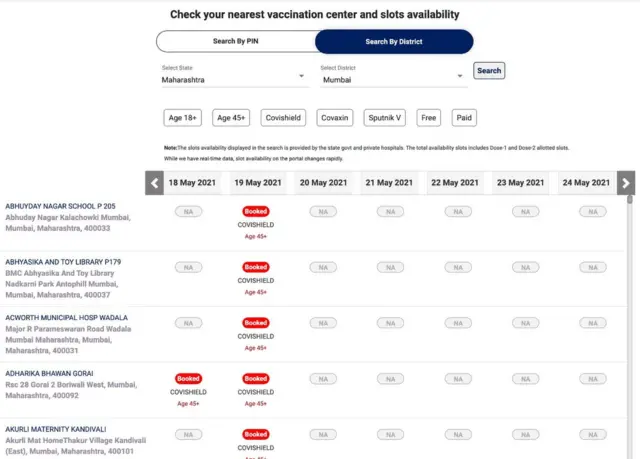Viewport: 640px width, 459px height.
Task: Click the vertical scrollbar of center list
Action: coord(630,300)
